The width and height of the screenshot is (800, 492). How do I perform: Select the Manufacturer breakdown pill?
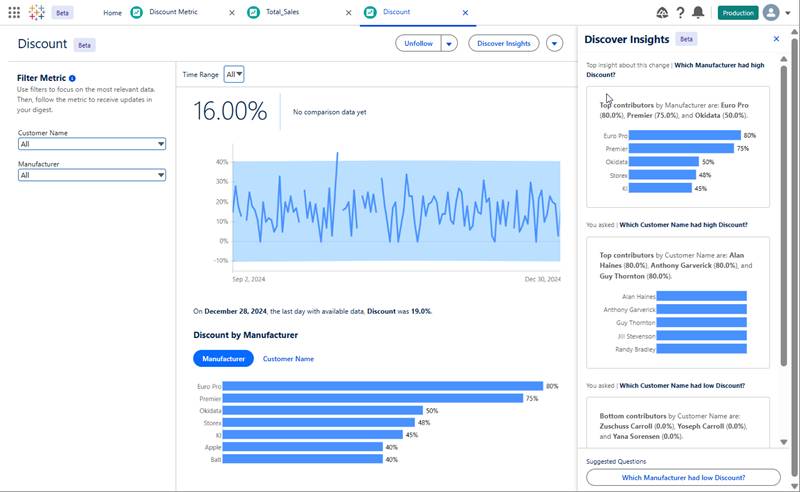[x=223, y=359]
